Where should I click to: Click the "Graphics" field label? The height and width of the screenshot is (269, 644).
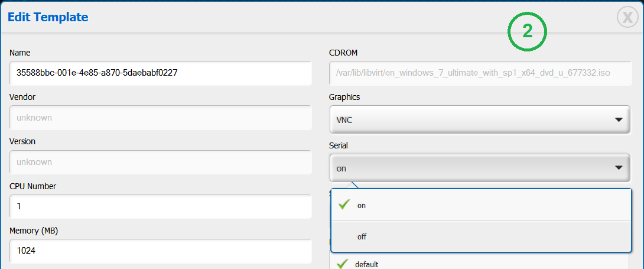344,97
